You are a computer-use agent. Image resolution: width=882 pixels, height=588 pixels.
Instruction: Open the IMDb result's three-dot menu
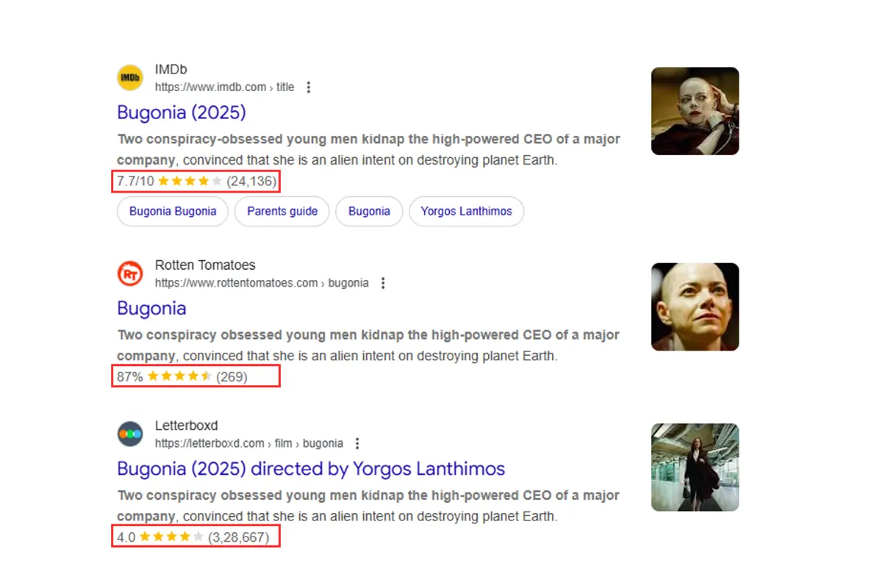(x=309, y=87)
